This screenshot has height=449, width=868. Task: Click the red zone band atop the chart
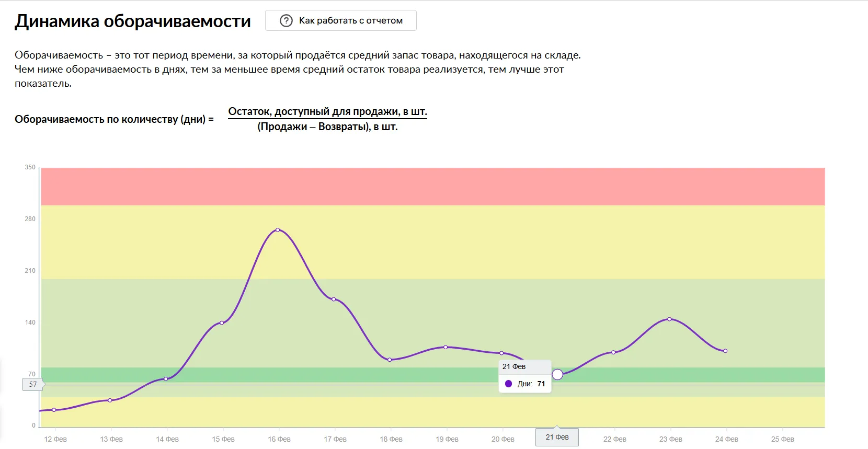tap(432, 186)
